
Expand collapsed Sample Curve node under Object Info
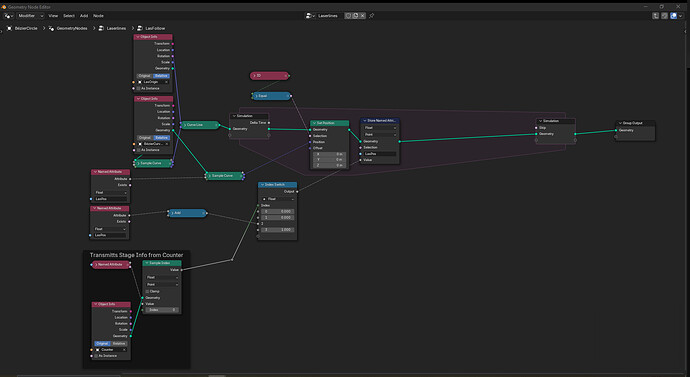click(x=138, y=163)
